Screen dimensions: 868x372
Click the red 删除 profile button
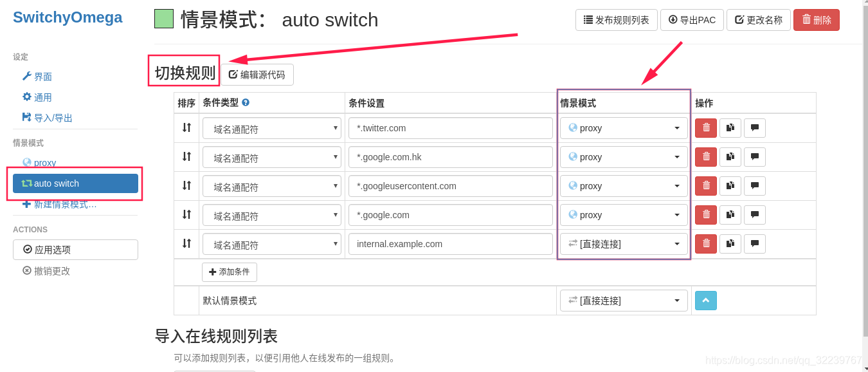click(x=817, y=20)
